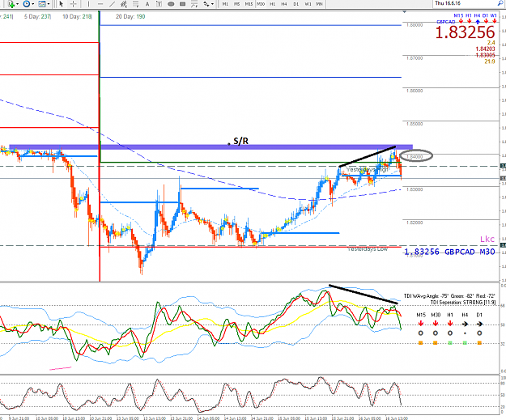Select the equidistant channel tool
This screenshot has width=506, height=420.
(x=124, y=4)
